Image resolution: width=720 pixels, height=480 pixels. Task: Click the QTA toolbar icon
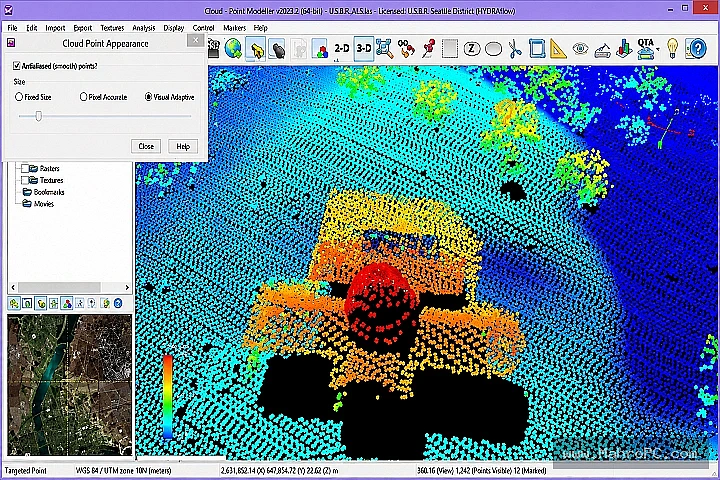pos(645,48)
